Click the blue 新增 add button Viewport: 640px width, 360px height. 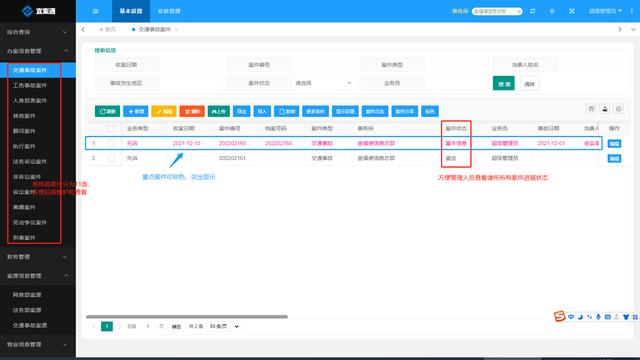[x=136, y=111]
